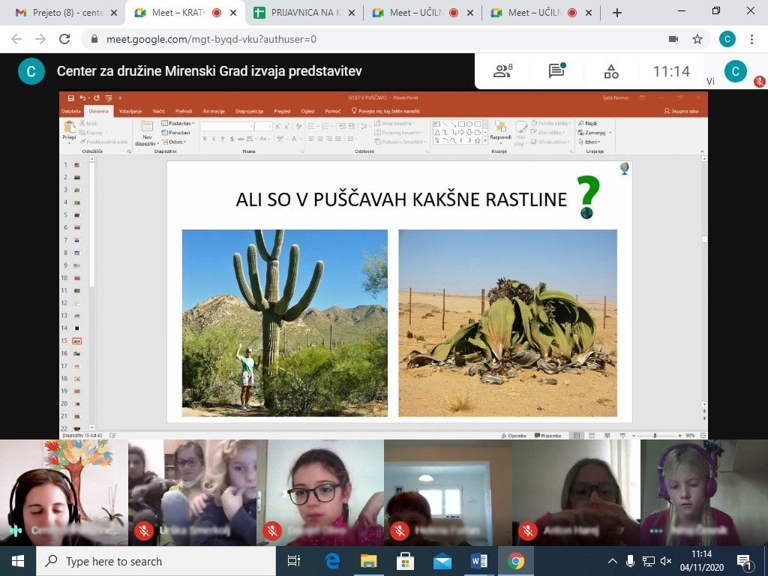The image size is (768, 576).
Task: Open Microsoft Edge from taskbar
Action: [x=332, y=561]
